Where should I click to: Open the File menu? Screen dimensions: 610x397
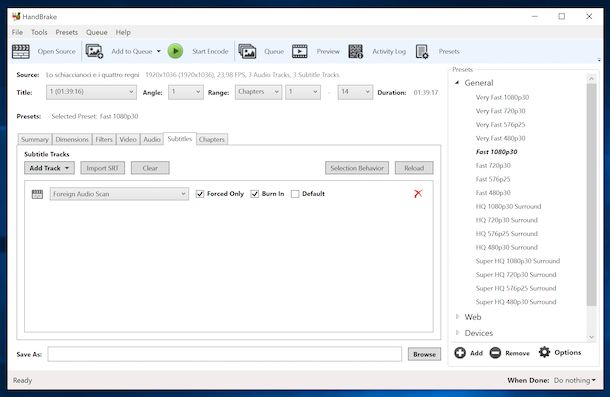coord(17,32)
